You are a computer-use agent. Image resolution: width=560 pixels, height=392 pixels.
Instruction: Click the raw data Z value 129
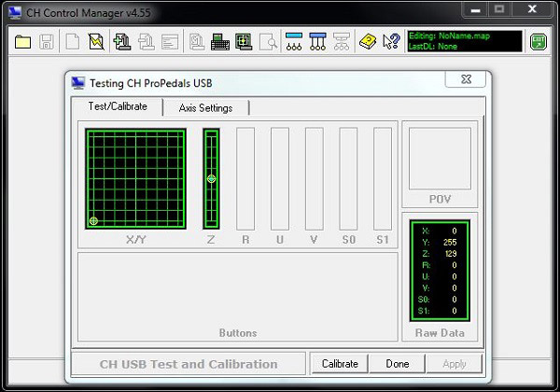(x=451, y=254)
